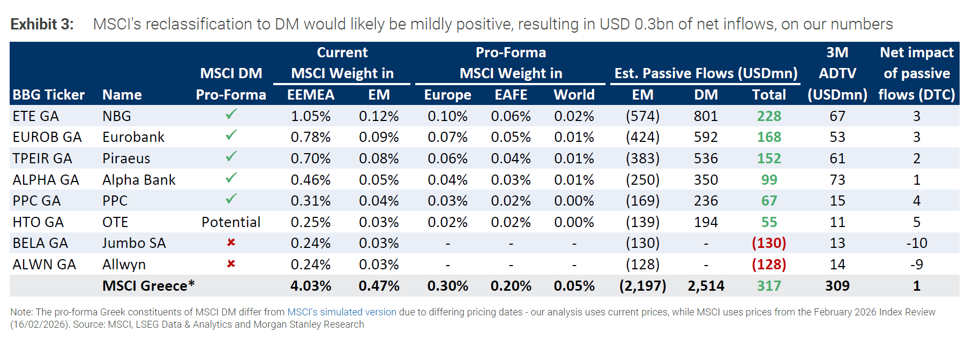Click the ETE GA ticker cell

(36, 116)
